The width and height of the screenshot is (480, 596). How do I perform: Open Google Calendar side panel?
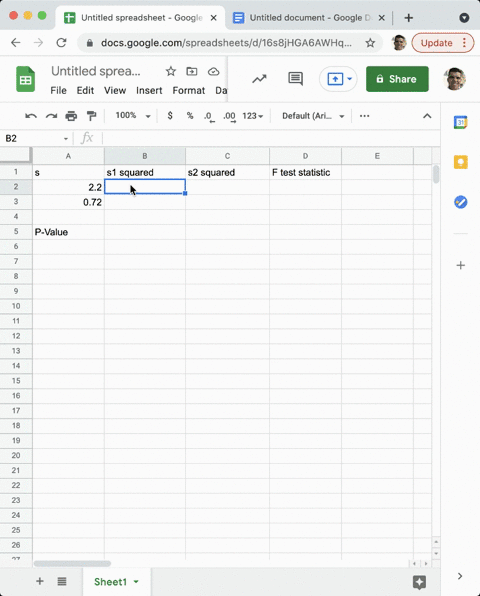point(461,122)
